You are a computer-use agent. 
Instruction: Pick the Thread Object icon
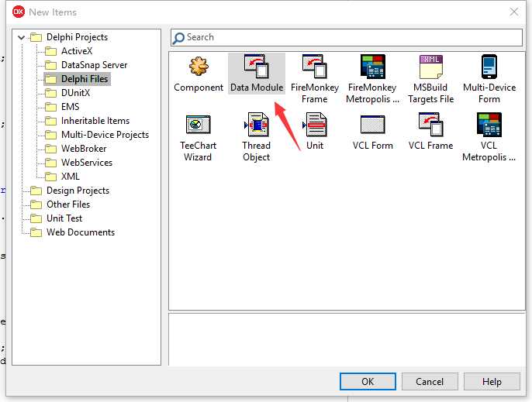tap(257, 125)
